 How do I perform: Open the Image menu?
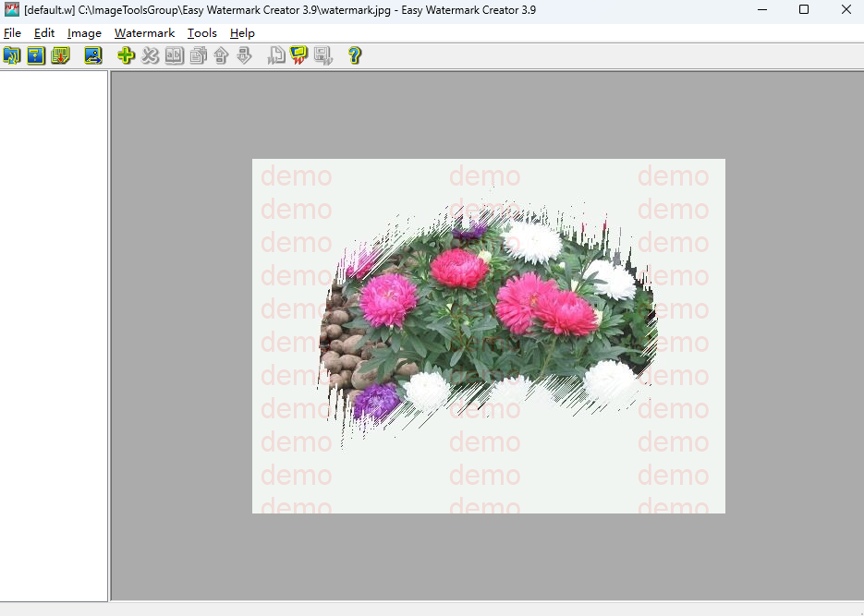(x=84, y=32)
